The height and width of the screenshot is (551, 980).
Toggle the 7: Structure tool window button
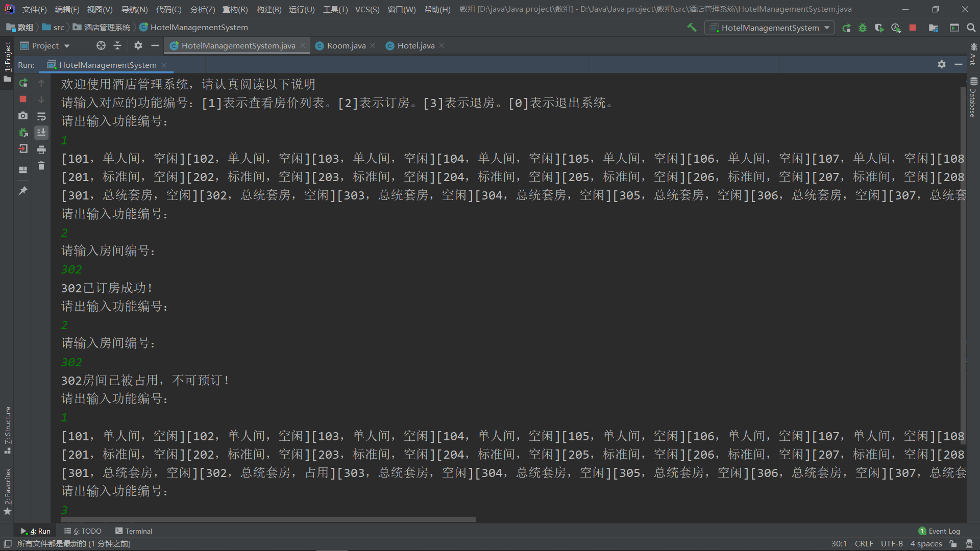(8, 430)
